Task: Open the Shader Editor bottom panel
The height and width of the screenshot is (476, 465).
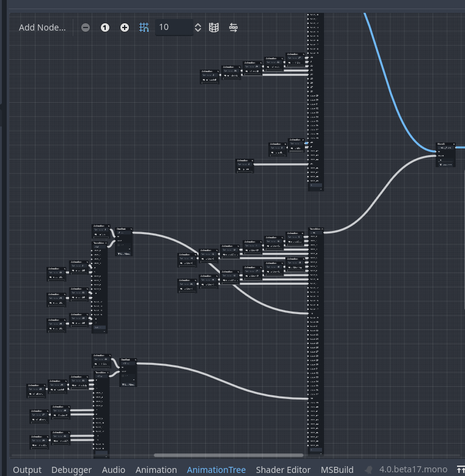Action: 283,470
